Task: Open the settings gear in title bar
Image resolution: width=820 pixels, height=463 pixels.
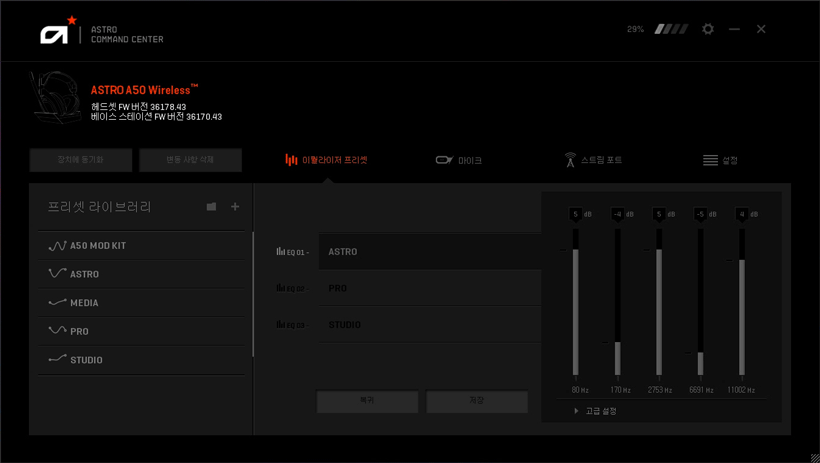Action: tap(708, 29)
